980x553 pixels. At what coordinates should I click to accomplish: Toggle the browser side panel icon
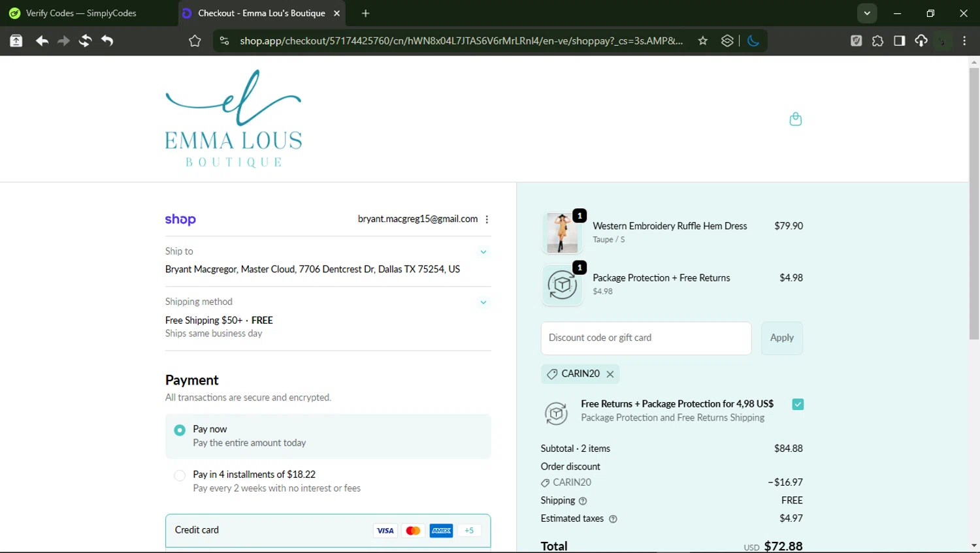900,40
